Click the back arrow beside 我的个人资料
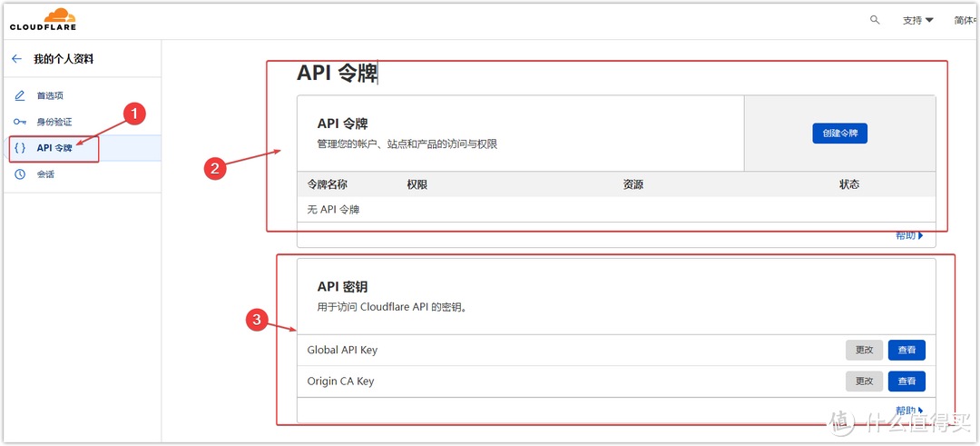 16,59
